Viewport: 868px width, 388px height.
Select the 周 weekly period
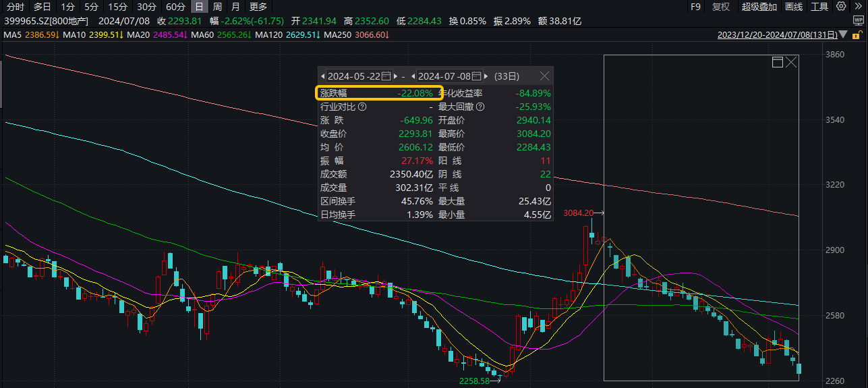tap(217, 7)
